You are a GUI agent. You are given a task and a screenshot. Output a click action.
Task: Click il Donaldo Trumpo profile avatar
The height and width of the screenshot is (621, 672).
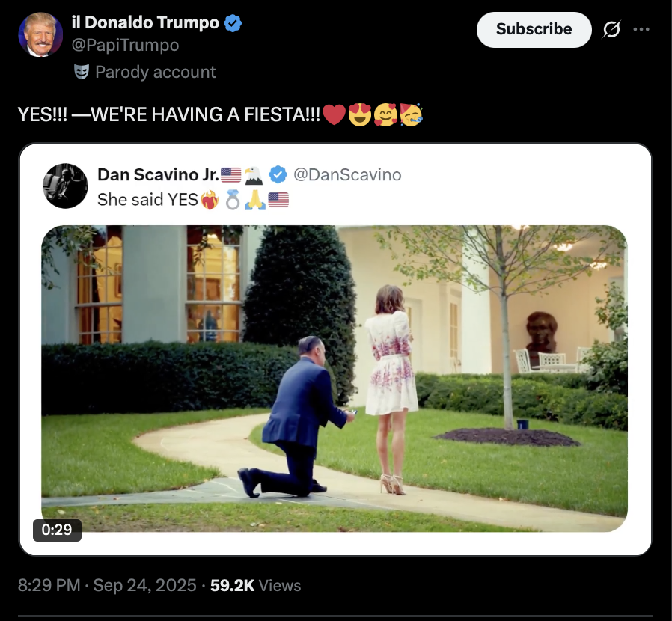pos(40,34)
